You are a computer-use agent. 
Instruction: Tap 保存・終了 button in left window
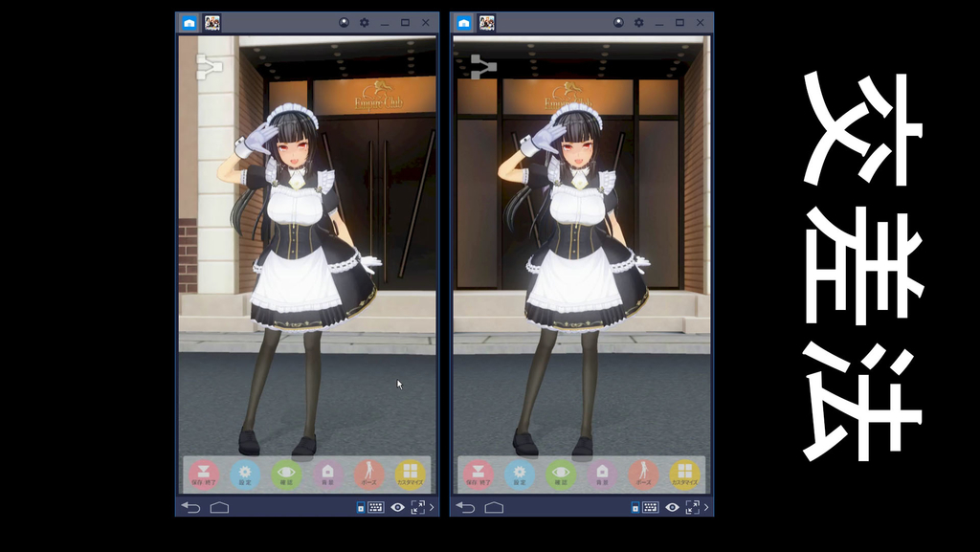204,475
